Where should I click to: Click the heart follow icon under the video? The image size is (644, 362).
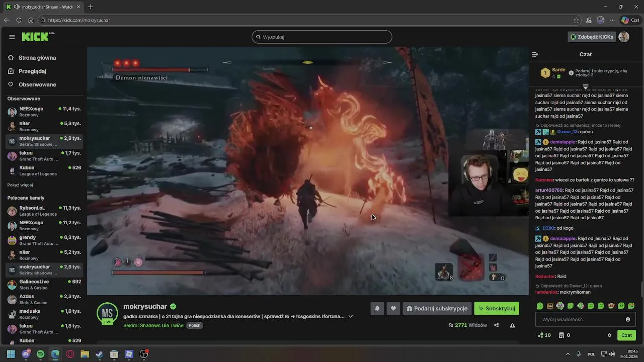tap(393, 309)
